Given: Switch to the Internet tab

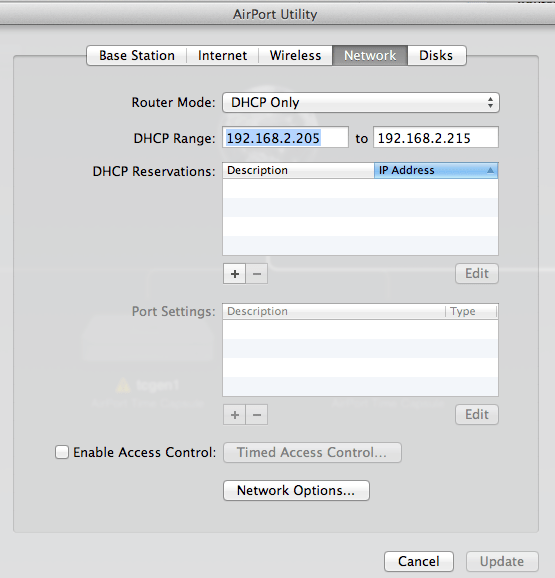Looking at the screenshot, I should tap(222, 56).
